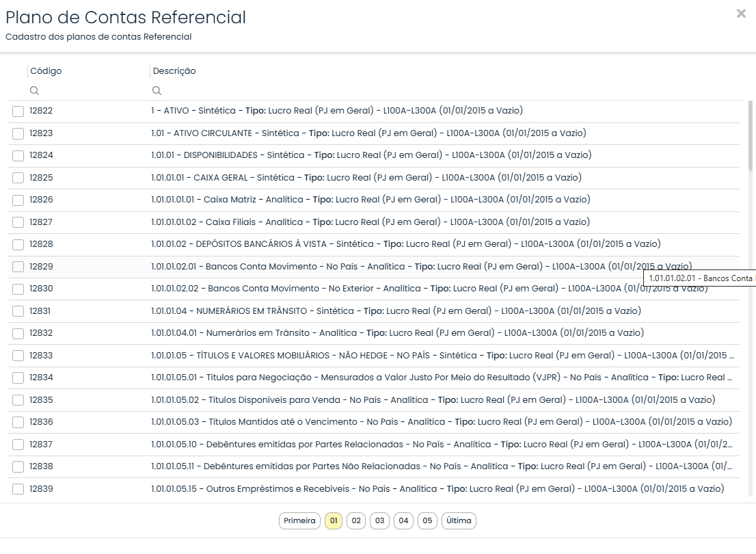This screenshot has width=756, height=554.
Task: Select the '1 - ATIVO - Sintética' row description
Action: [x=336, y=111]
